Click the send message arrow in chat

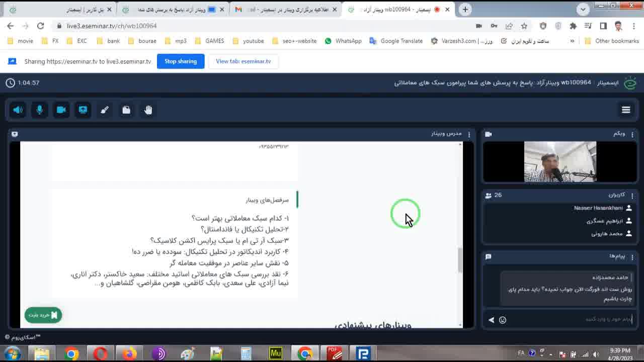490,320
